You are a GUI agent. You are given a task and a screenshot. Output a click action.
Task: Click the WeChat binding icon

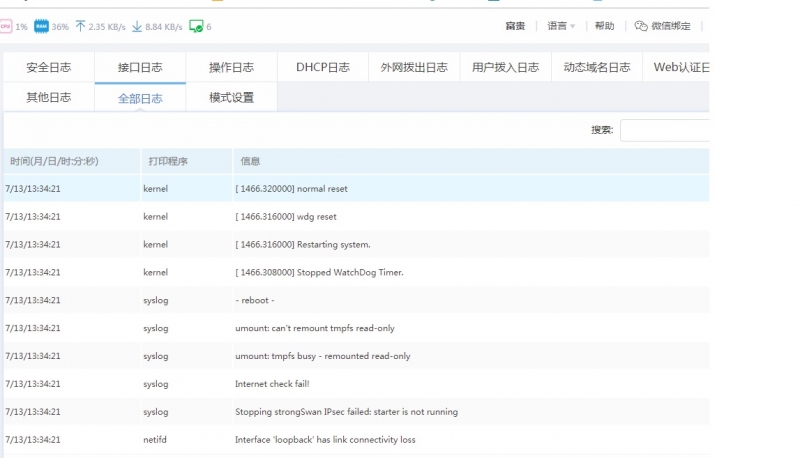[641, 26]
